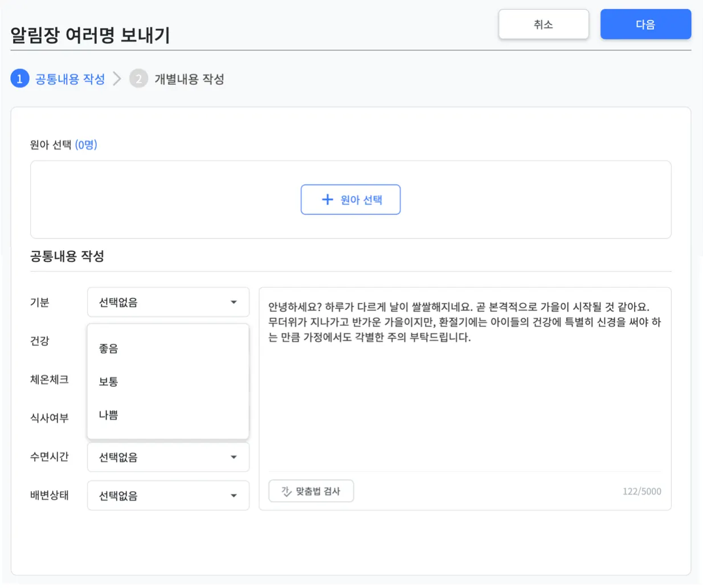This screenshot has width=703, height=588.
Task: Expand the 배변상태 dropdown
Action: [x=167, y=496]
